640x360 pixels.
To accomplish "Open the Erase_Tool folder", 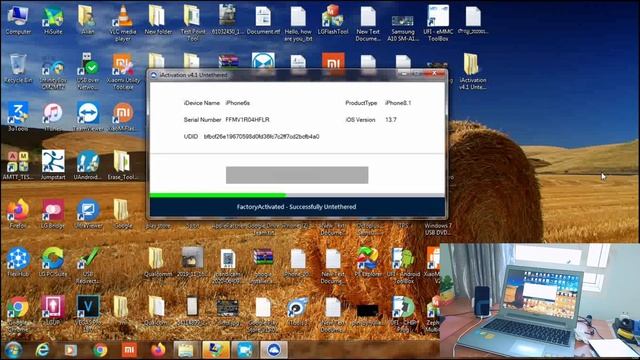I will coord(123,165).
